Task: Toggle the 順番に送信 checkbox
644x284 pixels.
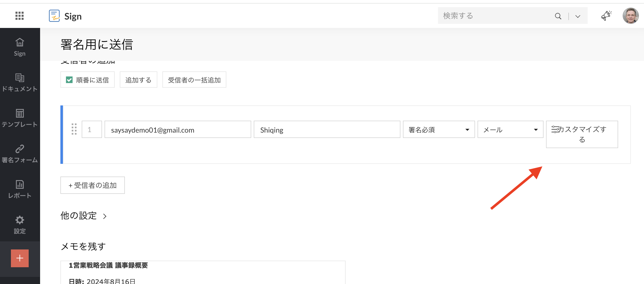Action: point(69,80)
